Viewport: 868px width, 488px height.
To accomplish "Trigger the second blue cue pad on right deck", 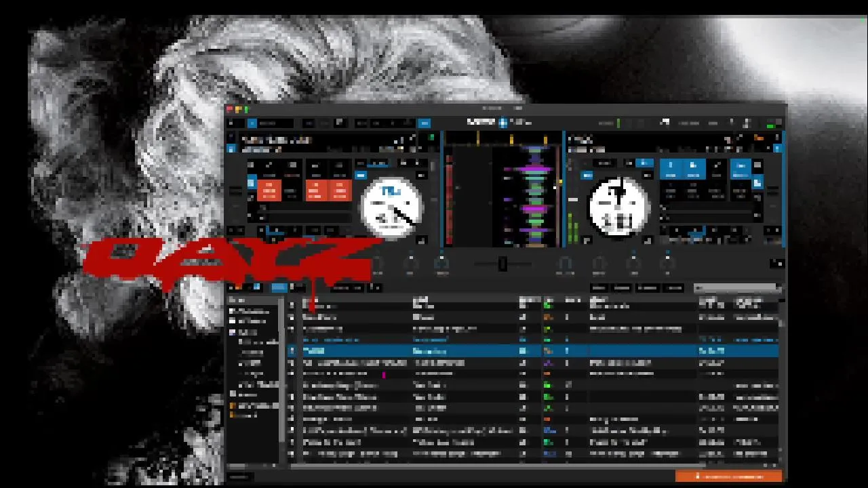I will point(694,169).
